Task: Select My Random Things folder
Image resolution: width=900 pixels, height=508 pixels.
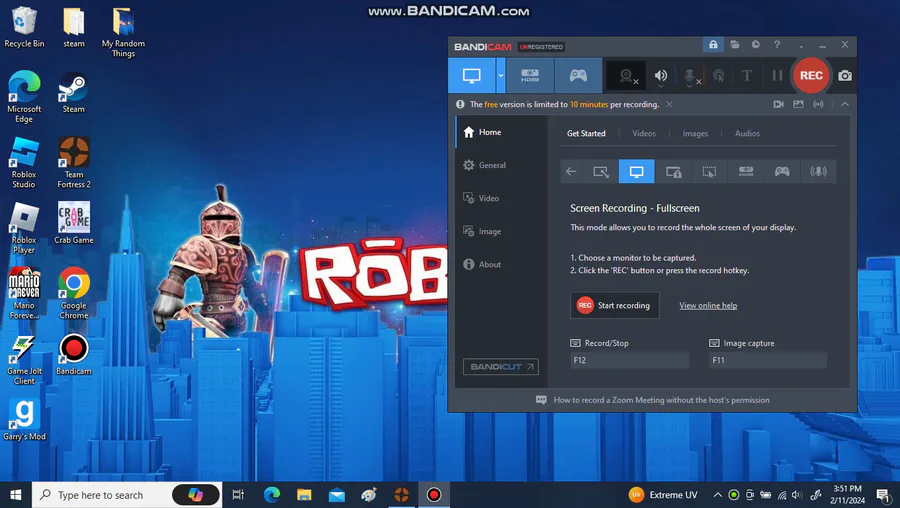Action: click(x=123, y=32)
